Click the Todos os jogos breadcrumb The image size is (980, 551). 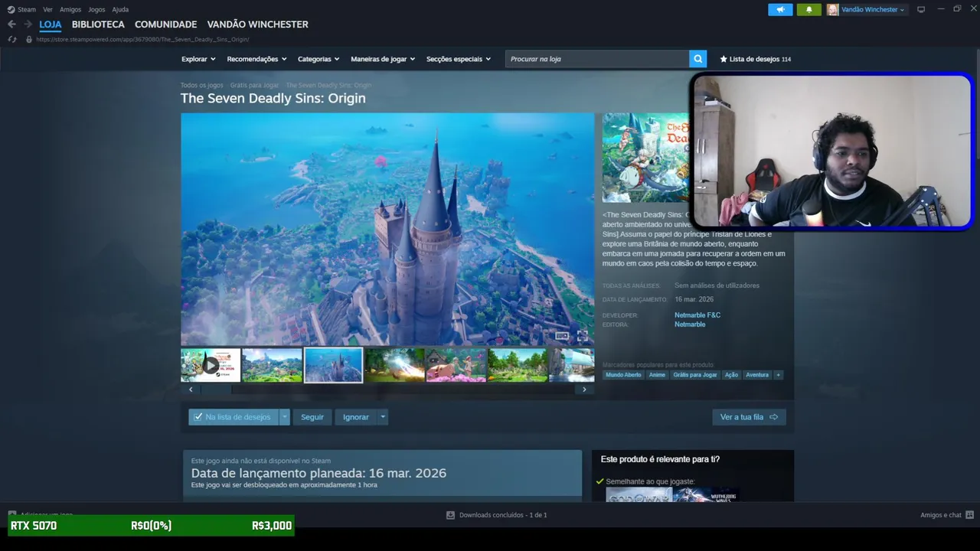click(x=202, y=86)
